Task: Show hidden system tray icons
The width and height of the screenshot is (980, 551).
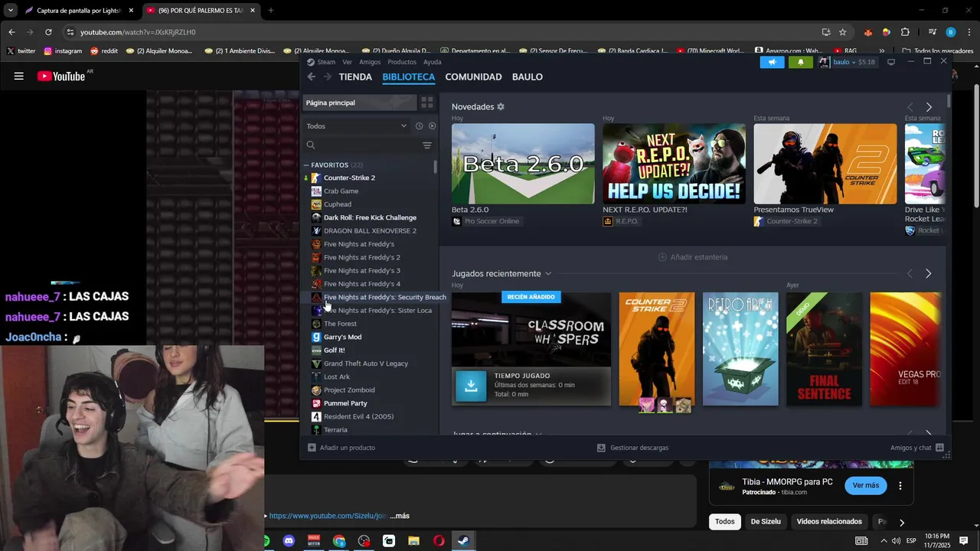Action: (884, 541)
